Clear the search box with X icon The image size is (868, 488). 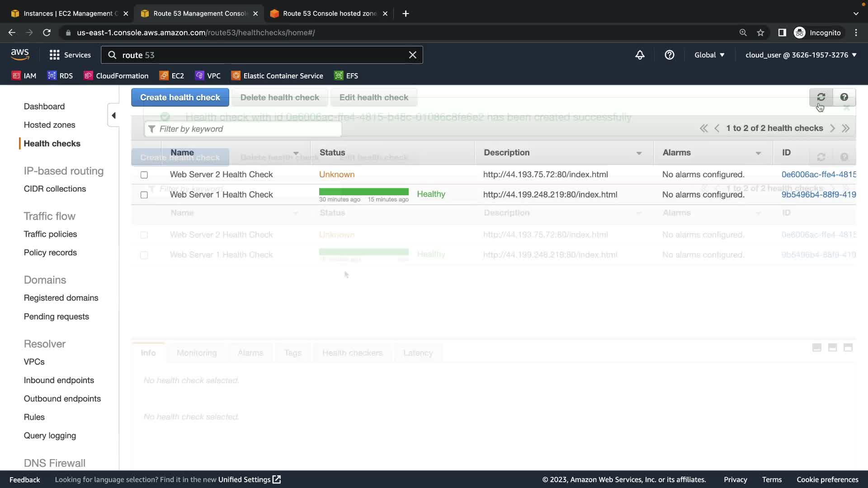(x=412, y=55)
